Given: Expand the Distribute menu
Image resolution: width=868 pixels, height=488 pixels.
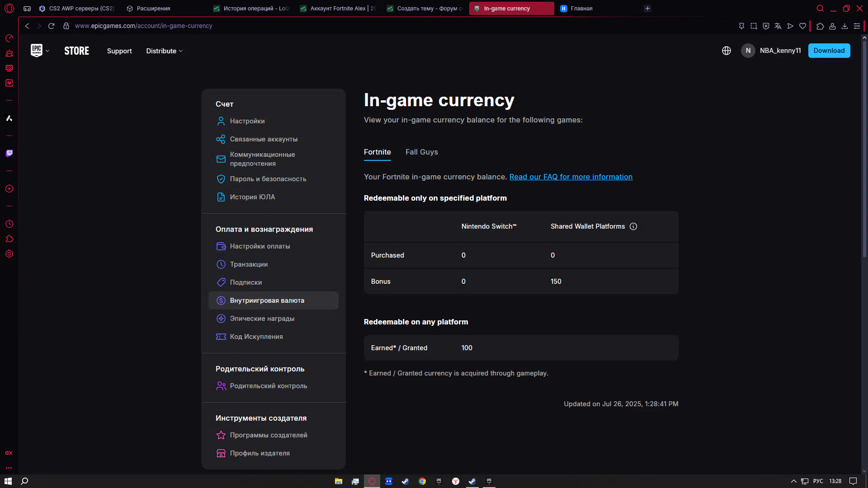Looking at the screenshot, I should click(x=164, y=51).
